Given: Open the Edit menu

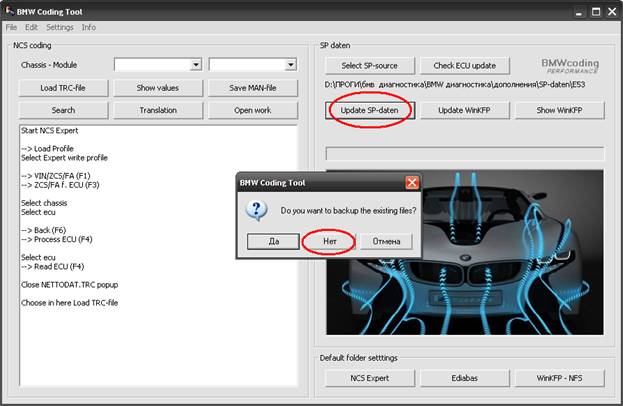Looking at the screenshot, I should (x=31, y=27).
